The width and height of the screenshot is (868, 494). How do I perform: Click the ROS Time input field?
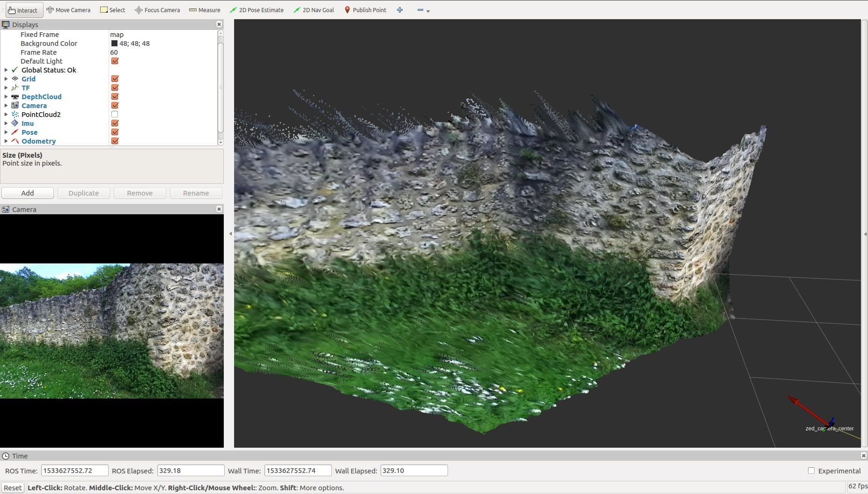coord(74,471)
